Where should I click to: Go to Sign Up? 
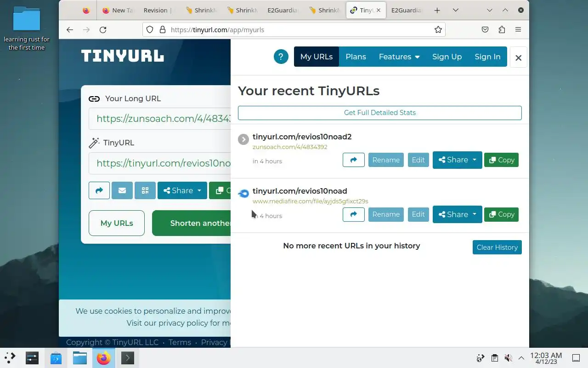click(x=447, y=57)
